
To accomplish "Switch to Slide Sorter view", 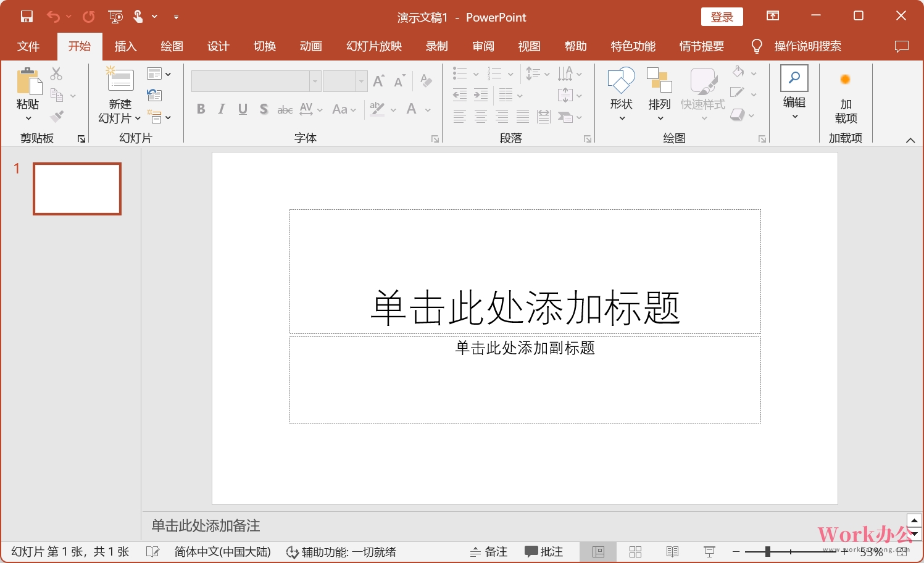I will [635, 552].
